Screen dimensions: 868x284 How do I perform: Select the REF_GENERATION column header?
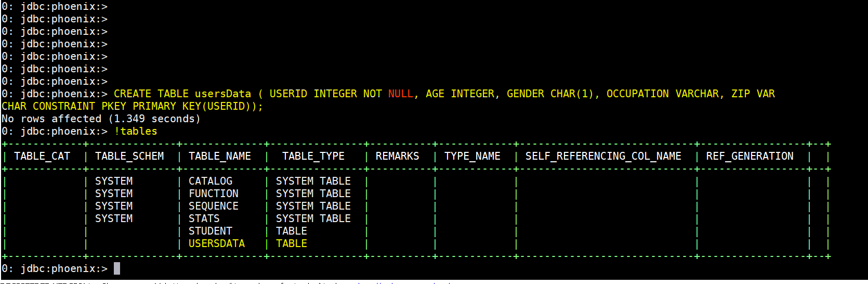749,156
